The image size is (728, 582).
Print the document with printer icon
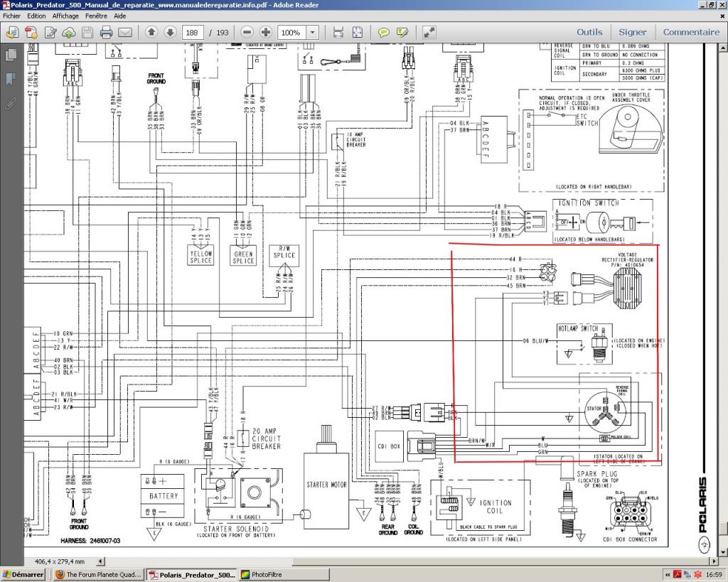pos(107,33)
